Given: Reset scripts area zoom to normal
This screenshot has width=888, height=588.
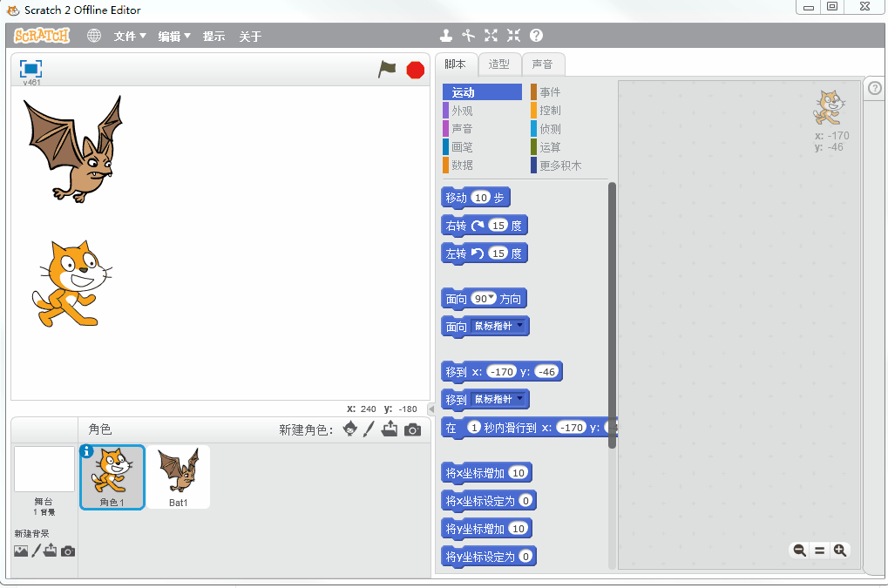Looking at the screenshot, I should [819, 550].
